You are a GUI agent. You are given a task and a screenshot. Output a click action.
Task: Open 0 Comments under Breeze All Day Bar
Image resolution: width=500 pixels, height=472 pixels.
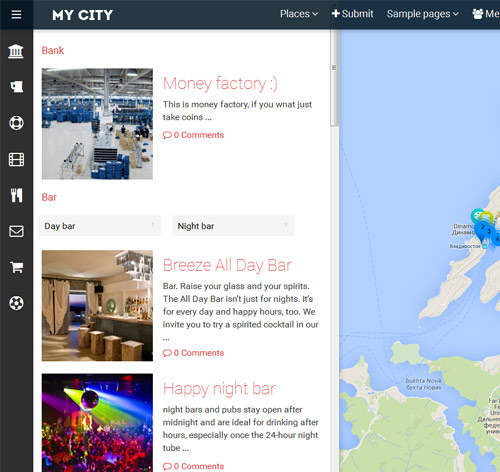pyautogui.click(x=199, y=353)
